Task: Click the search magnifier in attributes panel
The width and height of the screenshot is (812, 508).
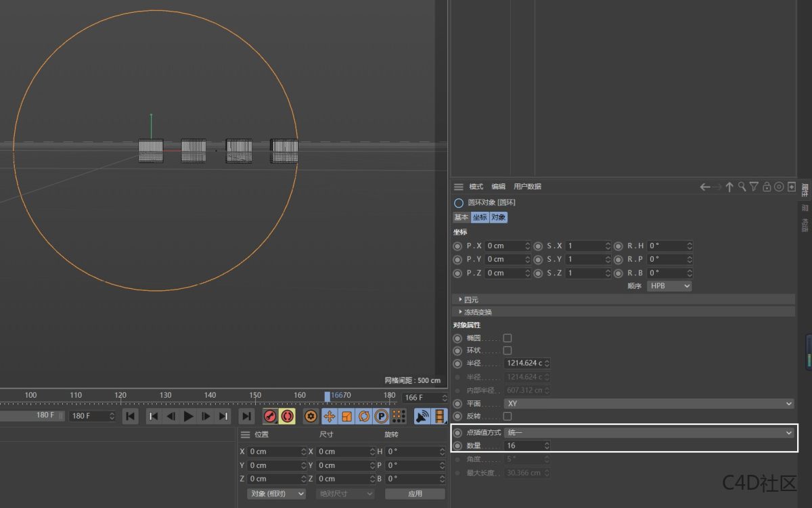Action: tap(742, 187)
